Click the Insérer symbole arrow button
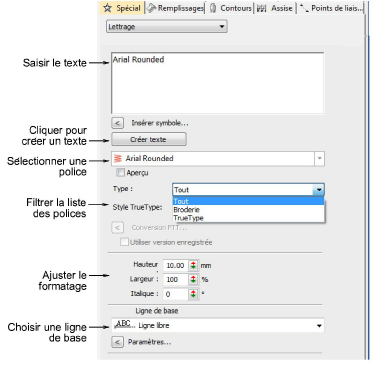The width and height of the screenshot is (376, 373). (x=117, y=123)
